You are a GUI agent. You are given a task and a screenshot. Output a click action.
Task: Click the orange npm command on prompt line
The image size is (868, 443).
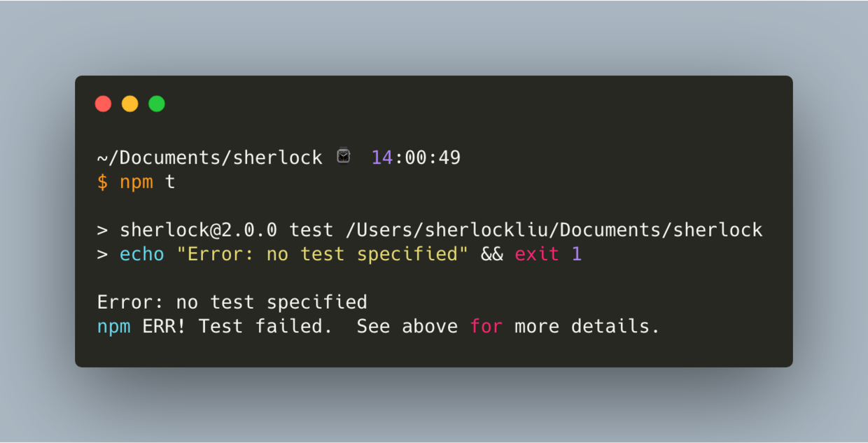click(x=136, y=183)
